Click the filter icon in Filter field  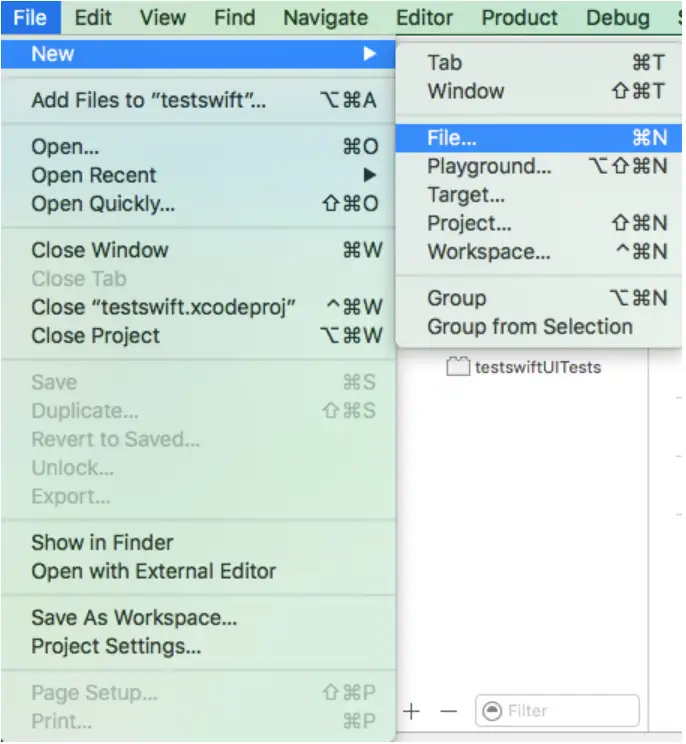point(491,711)
